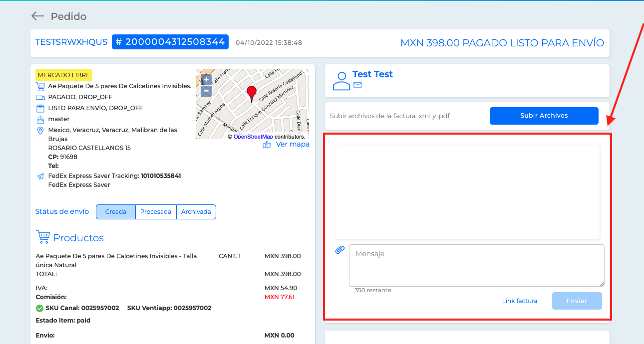This screenshot has height=344, width=644.
Task: Click the cart icon beside the Productos heading
Action: pos(43,237)
